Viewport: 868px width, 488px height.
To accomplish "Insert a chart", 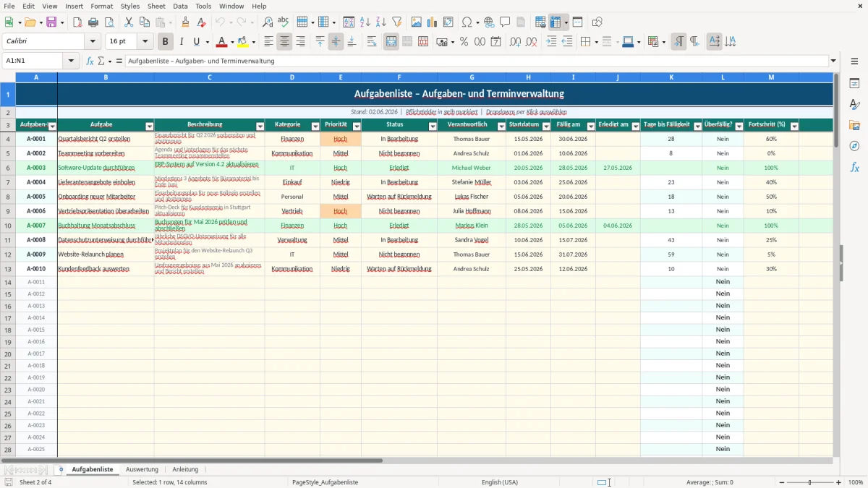I will (x=433, y=22).
